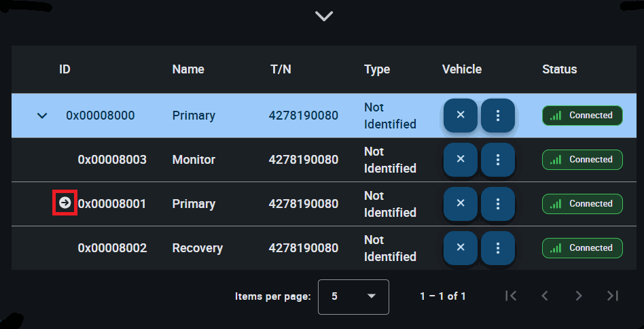Open the more options menu for Monitor row

coord(498,160)
